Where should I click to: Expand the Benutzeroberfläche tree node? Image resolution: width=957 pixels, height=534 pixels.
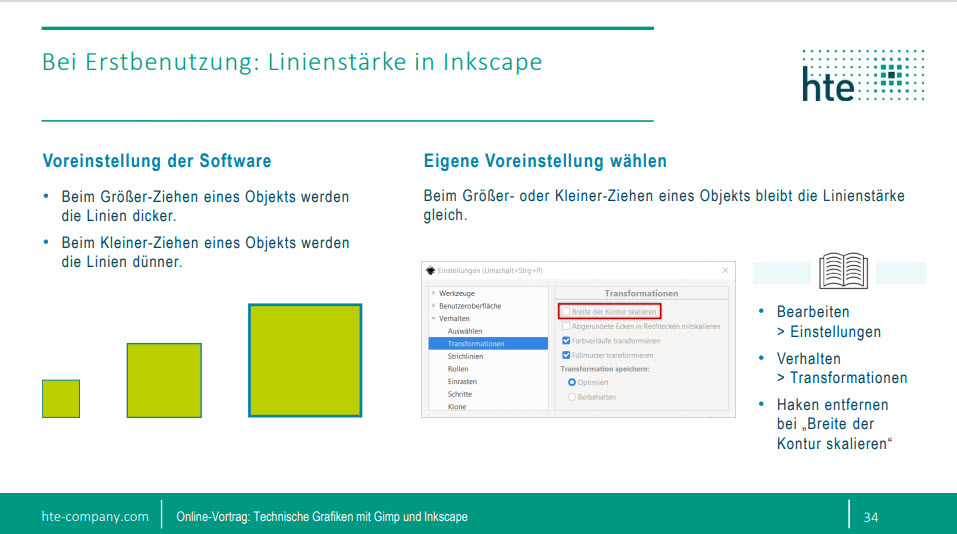pyautogui.click(x=434, y=306)
